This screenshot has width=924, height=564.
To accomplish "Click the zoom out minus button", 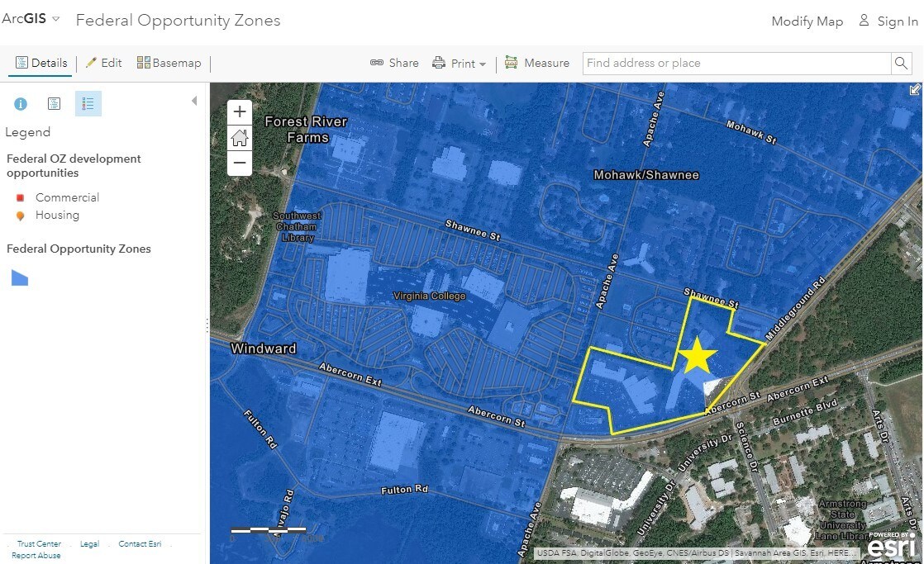I will pos(240,163).
